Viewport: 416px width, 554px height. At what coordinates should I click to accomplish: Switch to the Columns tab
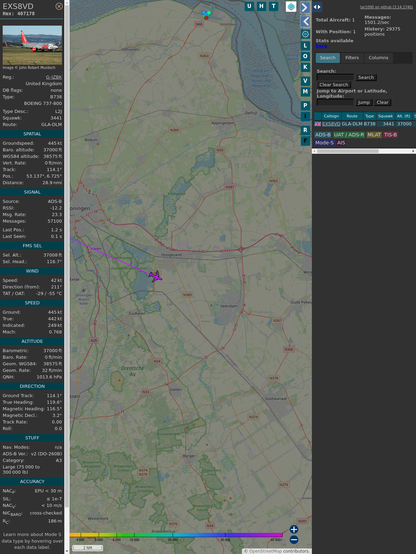(378, 58)
